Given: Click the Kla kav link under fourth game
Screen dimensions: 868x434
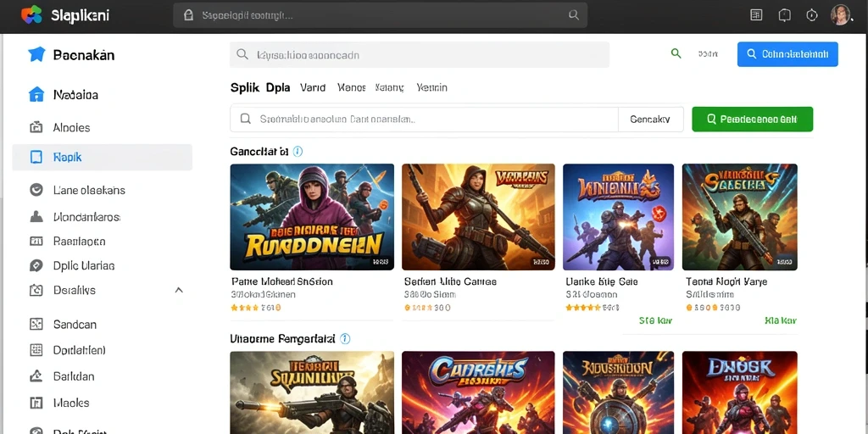Looking at the screenshot, I should (781, 320).
